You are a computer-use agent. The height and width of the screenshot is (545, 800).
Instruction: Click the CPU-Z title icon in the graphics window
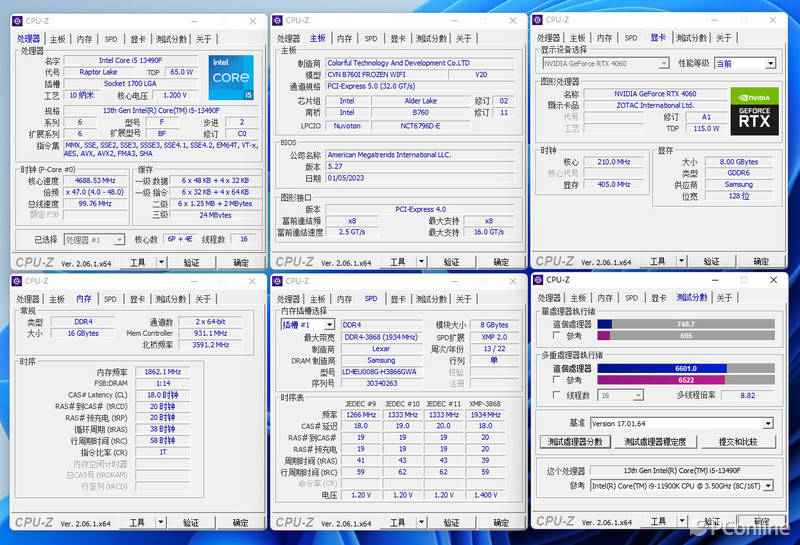pos(537,20)
